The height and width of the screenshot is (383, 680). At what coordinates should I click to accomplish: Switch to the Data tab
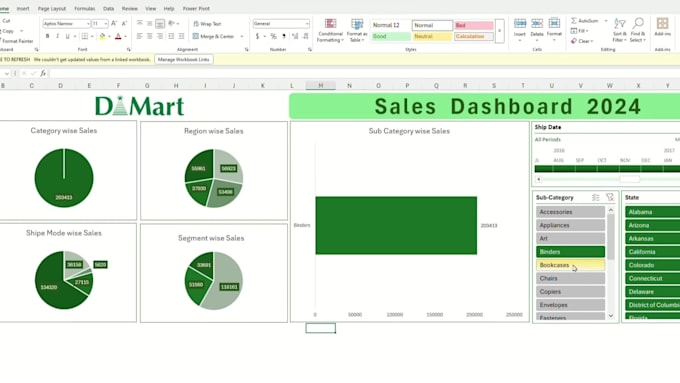pyautogui.click(x=108, y=8)
